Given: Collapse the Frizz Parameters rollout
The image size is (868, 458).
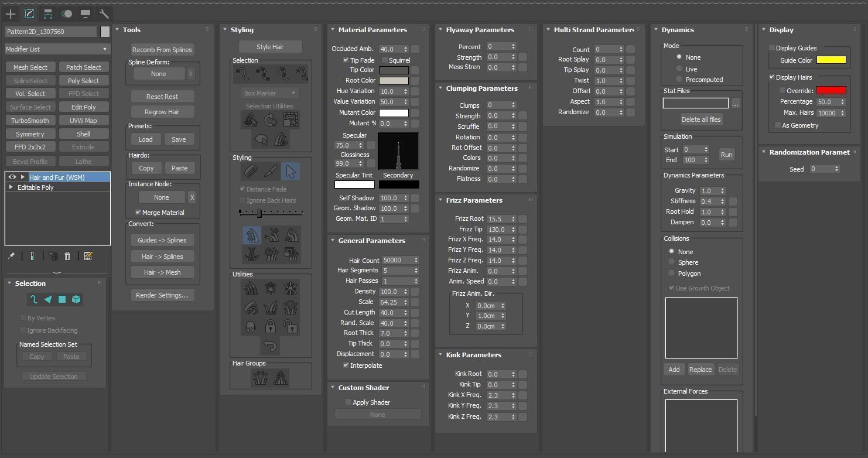Looking at the screenshot, I should point(440,200).
